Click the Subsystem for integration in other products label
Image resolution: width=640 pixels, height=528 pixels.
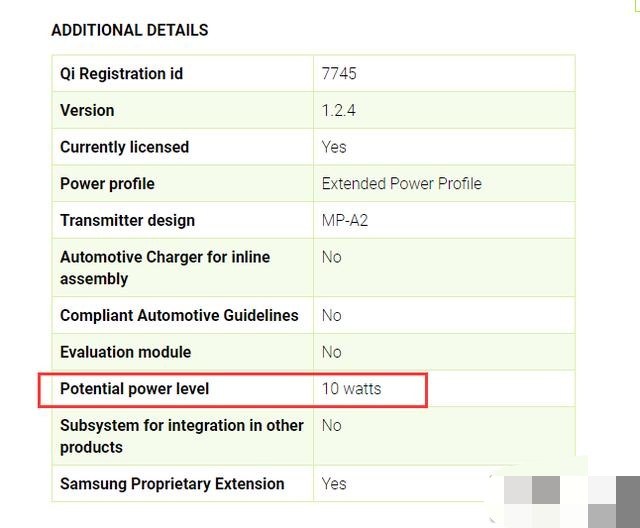click(181, 436)
